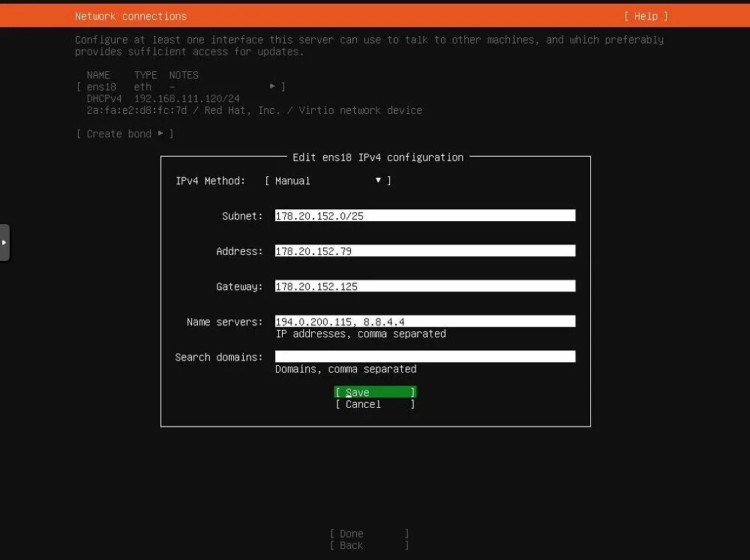Click the 'Network connections' header title
Viewport: 750px width, 560px height.
click(130, 16)
